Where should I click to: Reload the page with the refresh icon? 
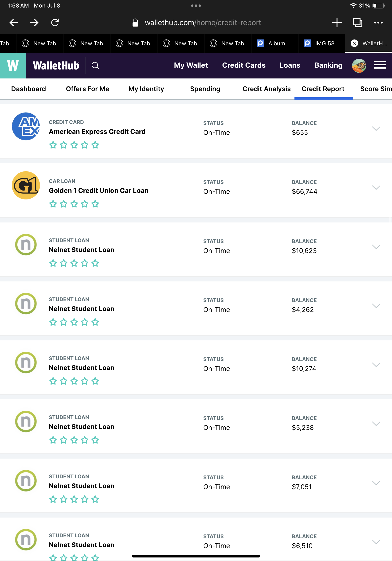tap(55, 23)
